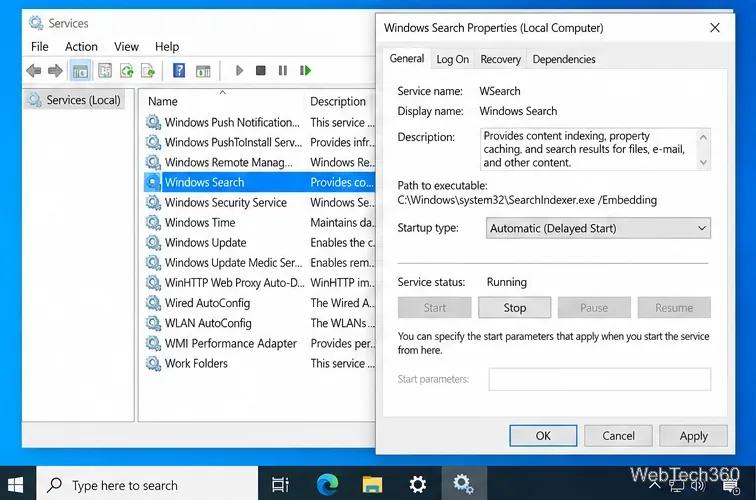This screenshot has height=500, width=756.
Task: Select the Wired AutoConfig service
Action: coord(259,303)
